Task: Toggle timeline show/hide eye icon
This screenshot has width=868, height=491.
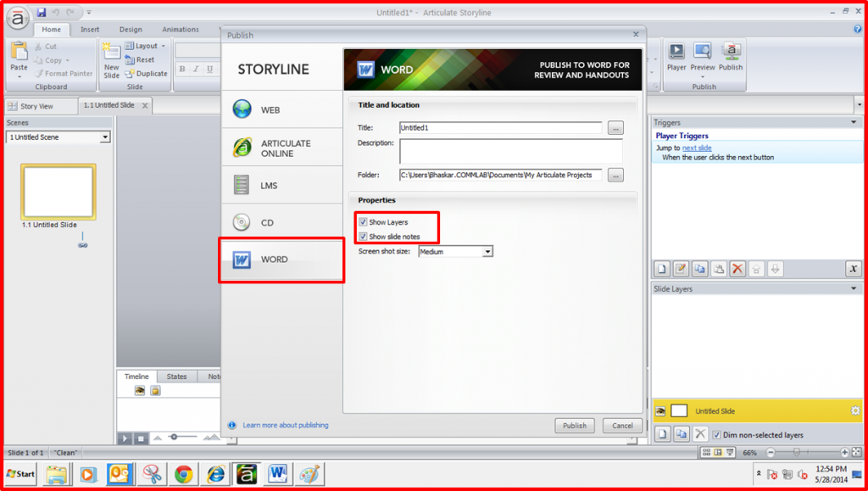Action: [140, 391]
